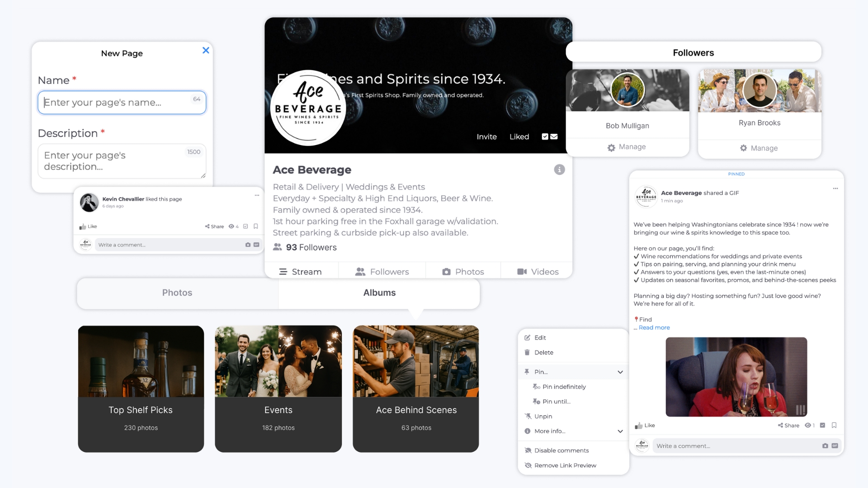868x488 pixels.
Task: Open the Ace Behind Scenes album thumbnail
Action: 415,361
